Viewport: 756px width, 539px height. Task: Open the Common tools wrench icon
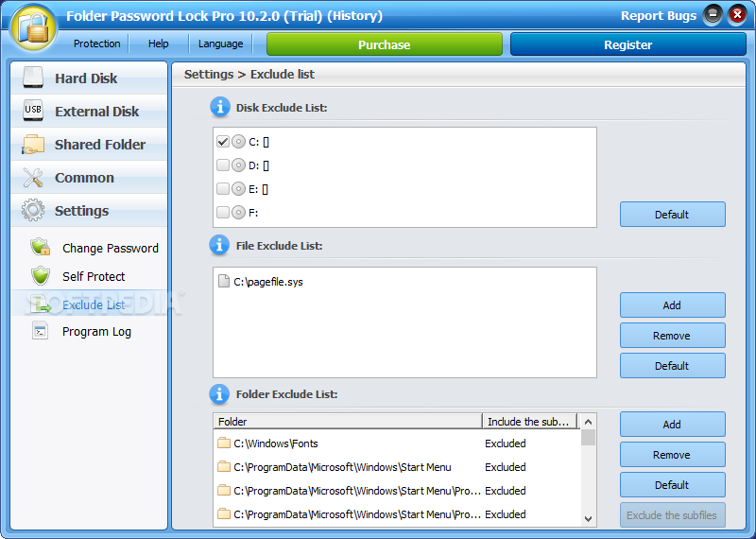tap(33, 178)
